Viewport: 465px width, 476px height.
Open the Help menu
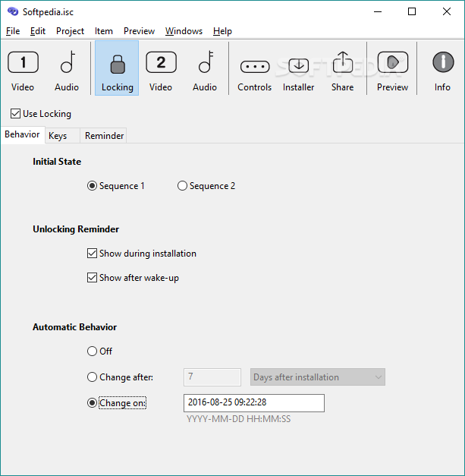[222, 31]
